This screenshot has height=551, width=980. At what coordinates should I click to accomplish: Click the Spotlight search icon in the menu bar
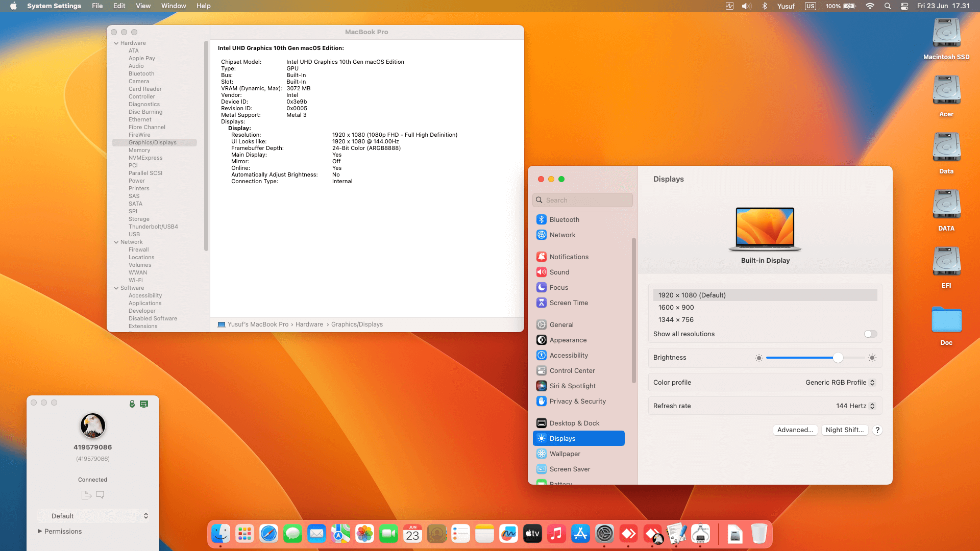[888, 6]
